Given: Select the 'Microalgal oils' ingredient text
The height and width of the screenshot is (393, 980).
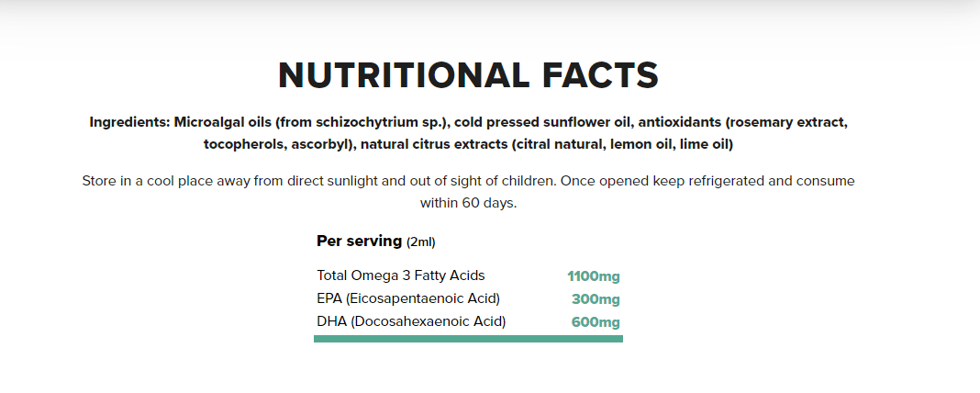Looking at the screenshot, I should (x=222, y=122).
